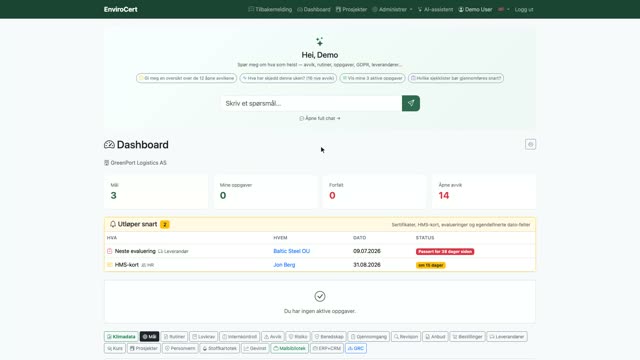Click Logg ut
This screenshot has width=640, height=360.
(x=524, y=9)
